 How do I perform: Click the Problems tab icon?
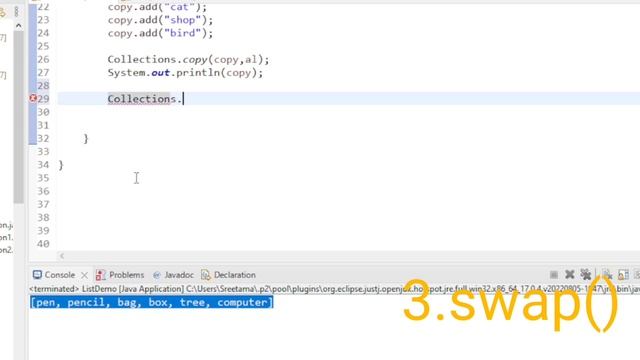click(x=100, y=275)
